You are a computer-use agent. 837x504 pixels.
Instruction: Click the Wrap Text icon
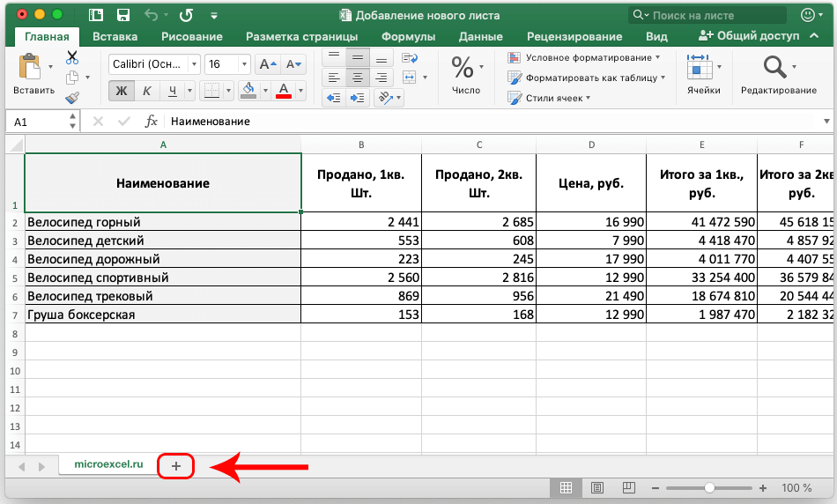(x=409, y=57)
